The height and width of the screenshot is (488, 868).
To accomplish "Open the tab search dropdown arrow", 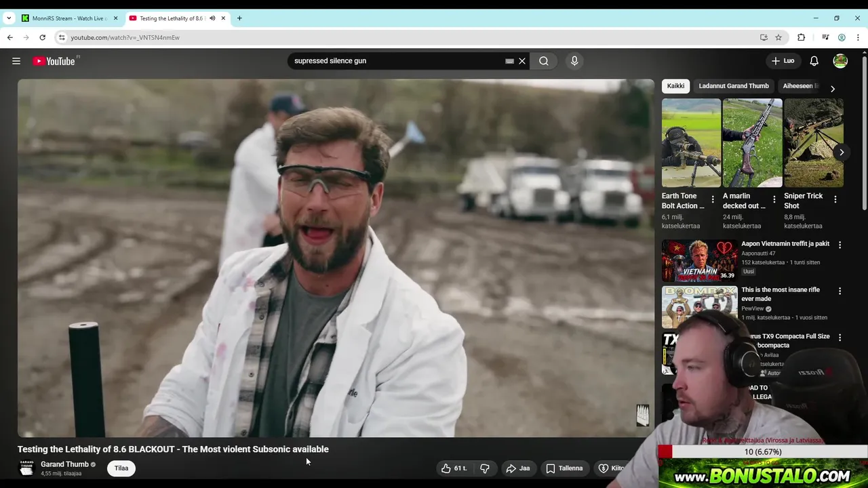I will (9, 18).
